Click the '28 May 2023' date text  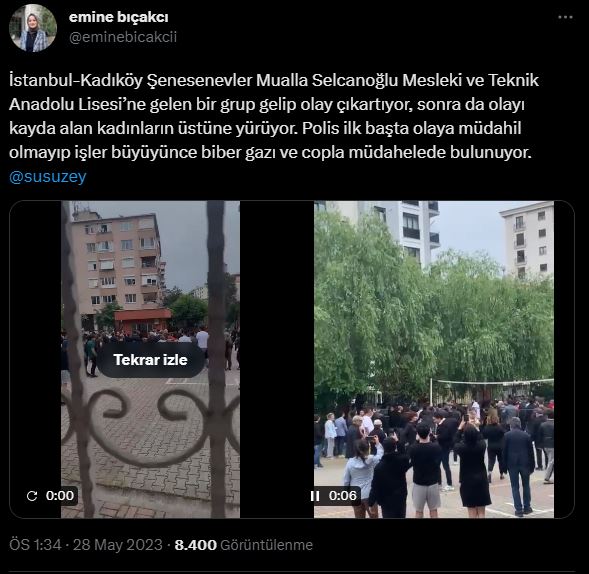(x=118, y=545)
